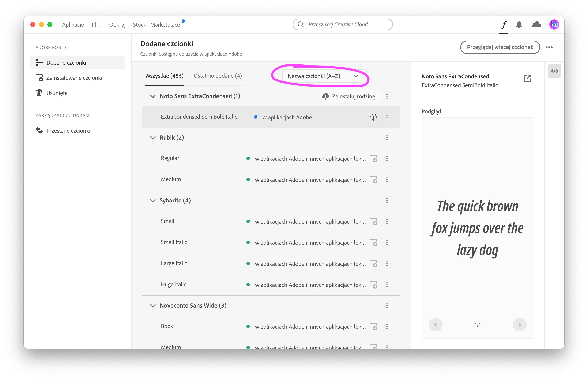Click Przeglądaj więcej czcionek button
Screen dimensions: 588x380
pos(500,47)
